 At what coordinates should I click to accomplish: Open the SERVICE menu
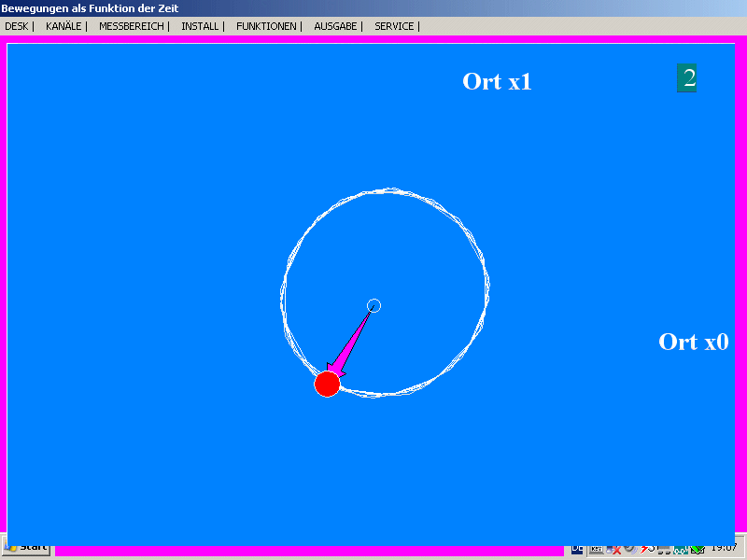point(394,26)
